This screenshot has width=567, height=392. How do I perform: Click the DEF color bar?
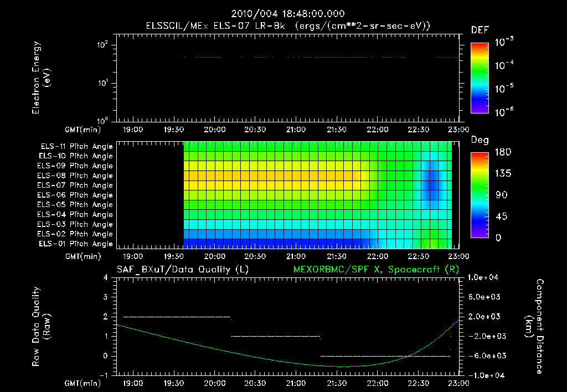(480, 78)
